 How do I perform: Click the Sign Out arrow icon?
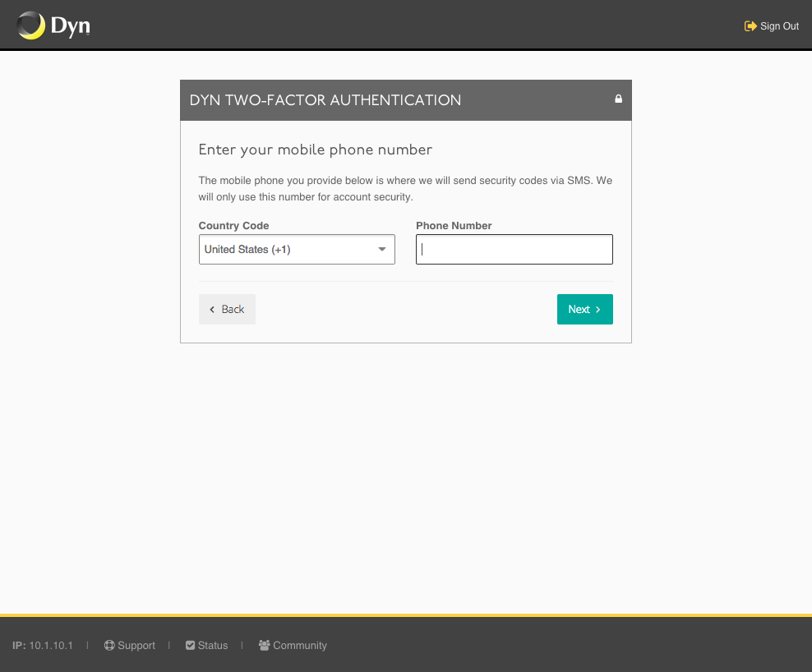[x=750, y=26]
